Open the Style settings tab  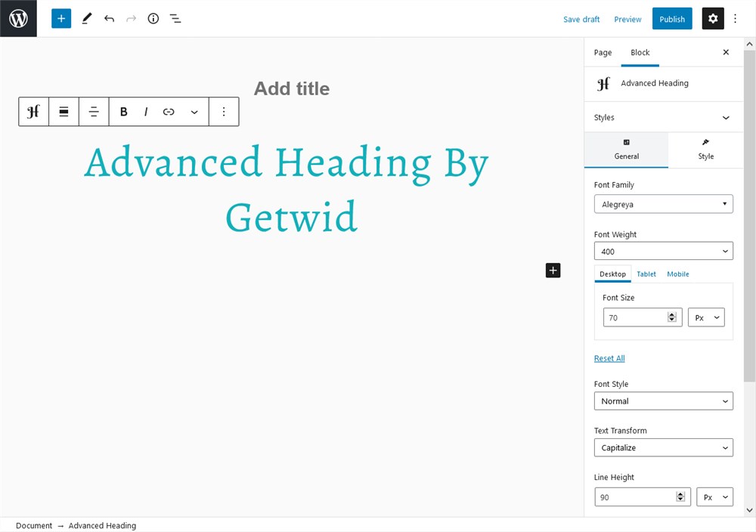point(705,150)
